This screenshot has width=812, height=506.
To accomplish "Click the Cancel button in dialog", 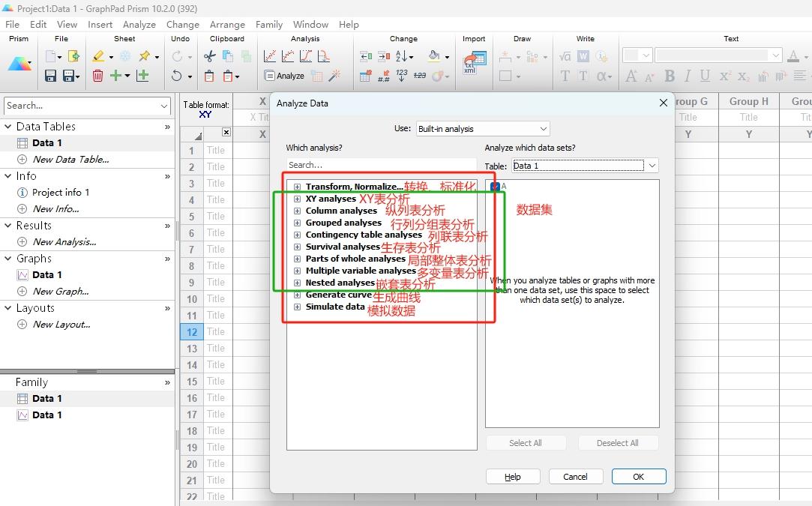I will point(575,477).
